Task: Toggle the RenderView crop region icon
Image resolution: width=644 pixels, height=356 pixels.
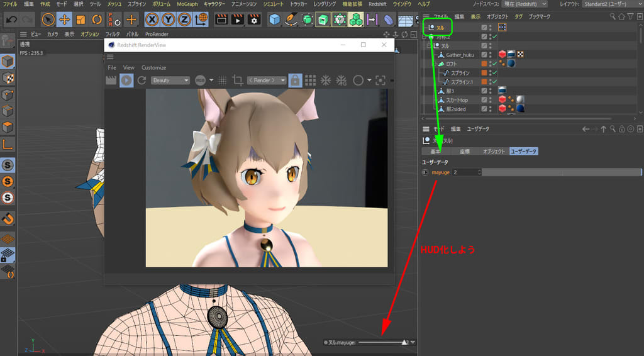Action: [x=237, y=81]
